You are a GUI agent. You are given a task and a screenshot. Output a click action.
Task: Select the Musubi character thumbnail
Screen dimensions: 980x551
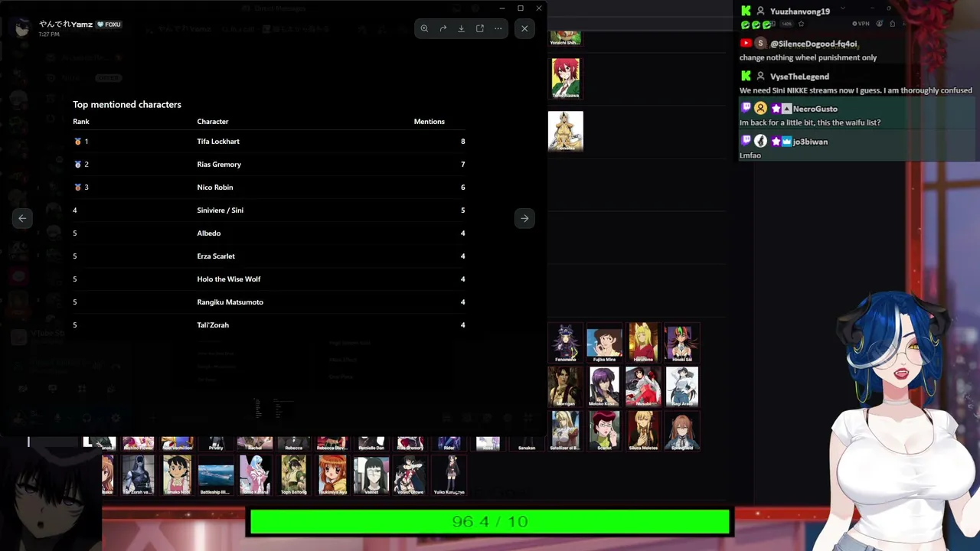(643, 386)
